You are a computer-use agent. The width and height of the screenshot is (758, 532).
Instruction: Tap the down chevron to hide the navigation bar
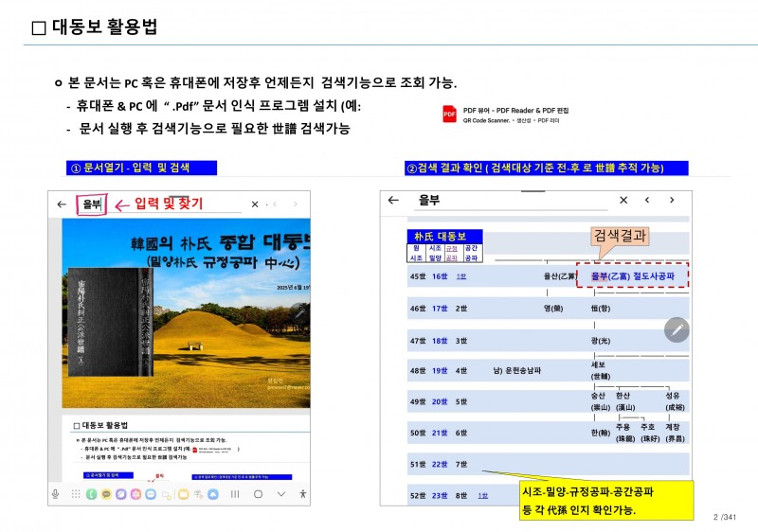tap(281, 494)
